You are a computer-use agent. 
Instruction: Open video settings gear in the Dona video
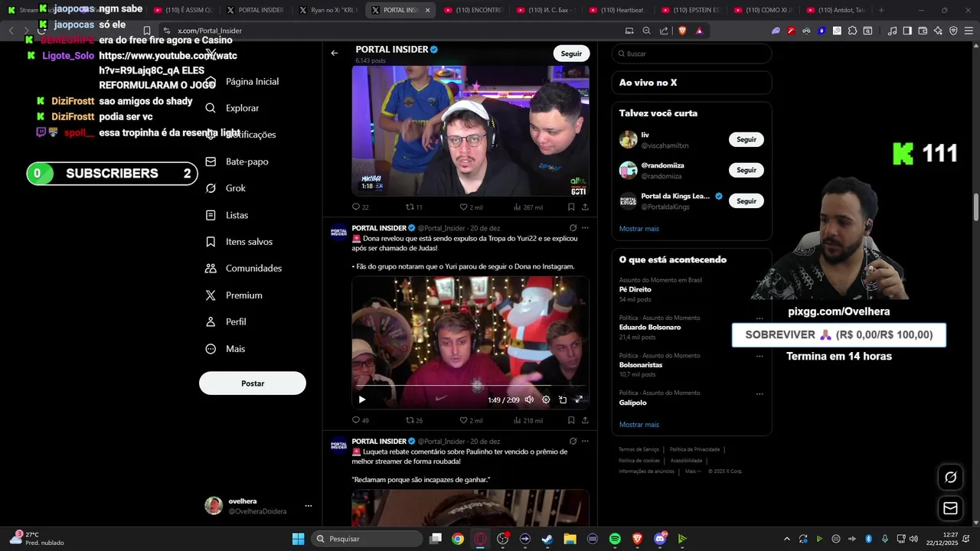pos(546,399)
